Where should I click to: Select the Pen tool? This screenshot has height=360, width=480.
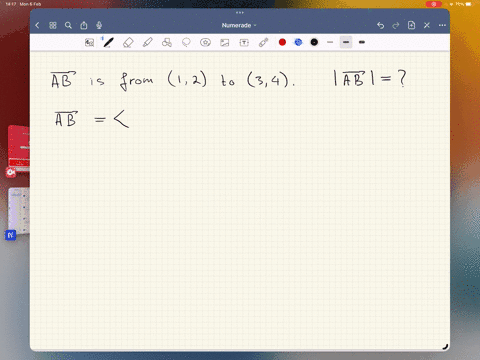click(108, 42)
